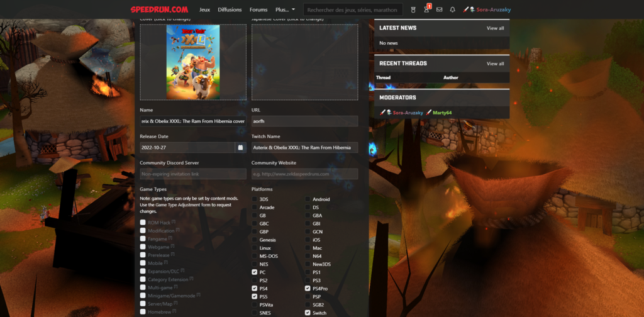Image resolution: width=644 pixels, height=317 pixels.
Task: Enable the Android platform checkbox
Action: (x=308, y=199)
